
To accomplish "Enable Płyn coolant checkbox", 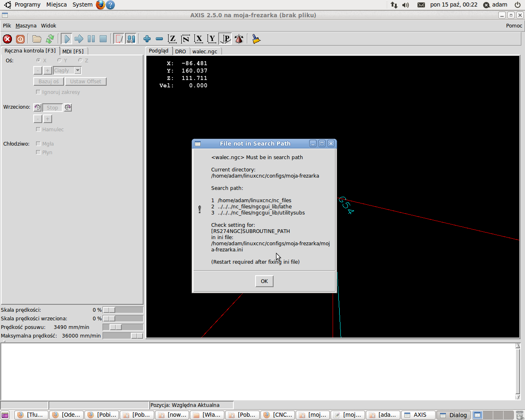I will point(38,153).
